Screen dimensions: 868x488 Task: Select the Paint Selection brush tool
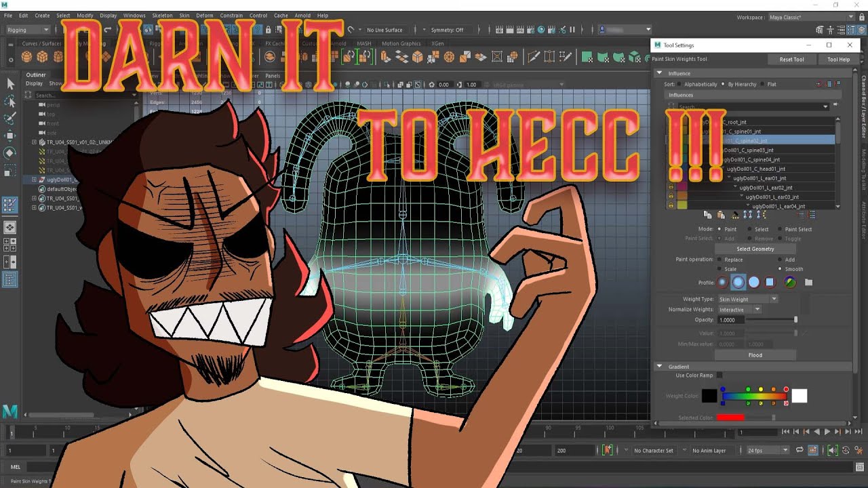[10, 119]
